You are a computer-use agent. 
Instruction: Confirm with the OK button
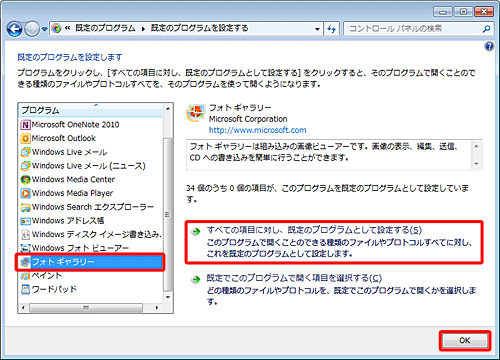point(465,340)
